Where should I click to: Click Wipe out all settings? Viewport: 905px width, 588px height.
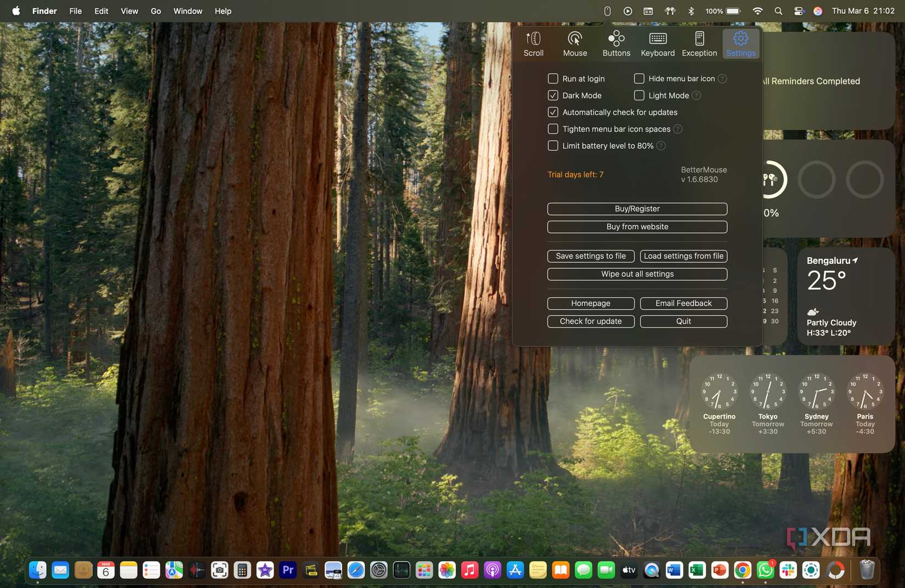coord(637,274)
